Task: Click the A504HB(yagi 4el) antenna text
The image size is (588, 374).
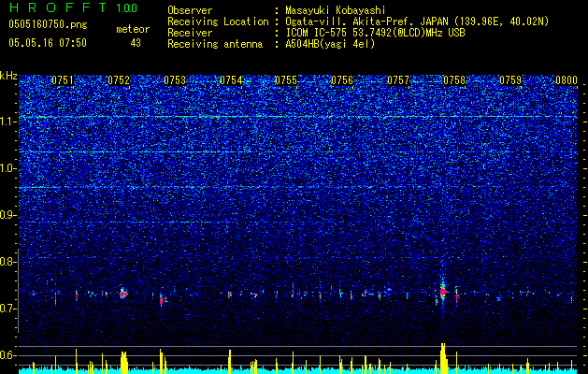Action: click(x=330, y=44)
